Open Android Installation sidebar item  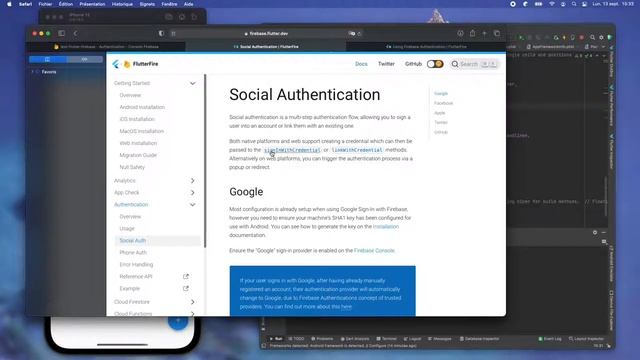coord(142,107)
